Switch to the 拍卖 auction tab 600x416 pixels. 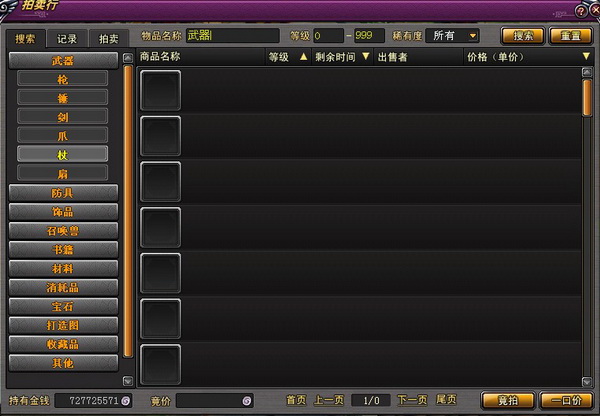tap(109, 39)
